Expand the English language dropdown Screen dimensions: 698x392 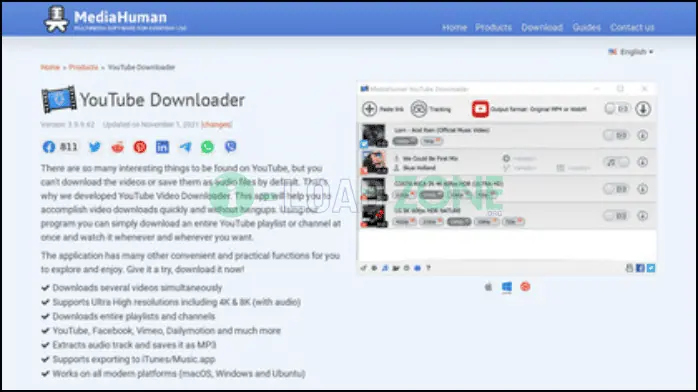click(x=631, y=52)
